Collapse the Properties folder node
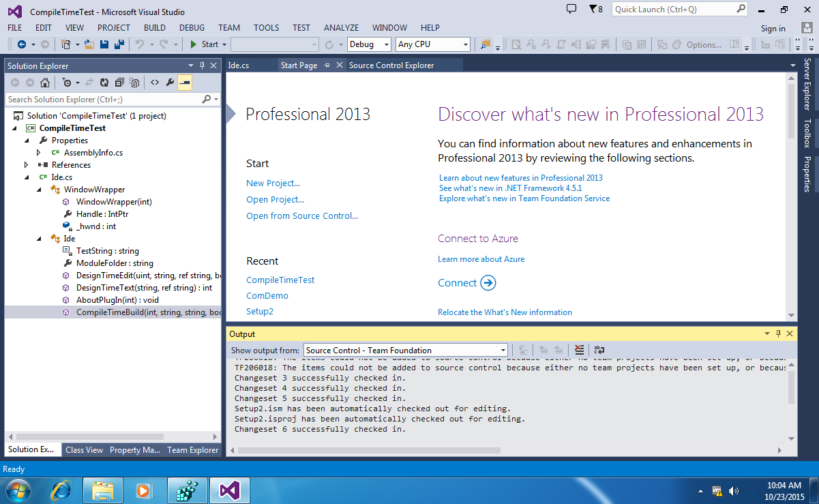Viewport: 819px width, 504px height. click(x=27, y=140)
